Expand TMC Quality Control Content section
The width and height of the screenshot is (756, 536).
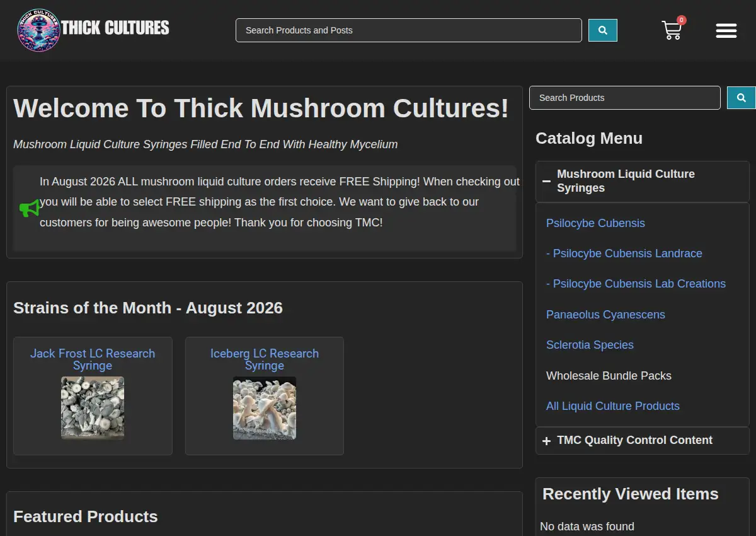[642, 440]
